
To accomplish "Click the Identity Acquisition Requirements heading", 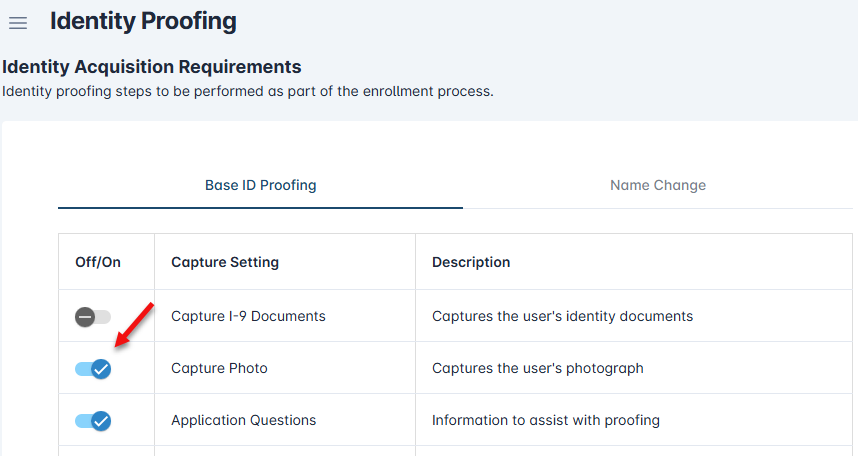I will pos(152,67).
